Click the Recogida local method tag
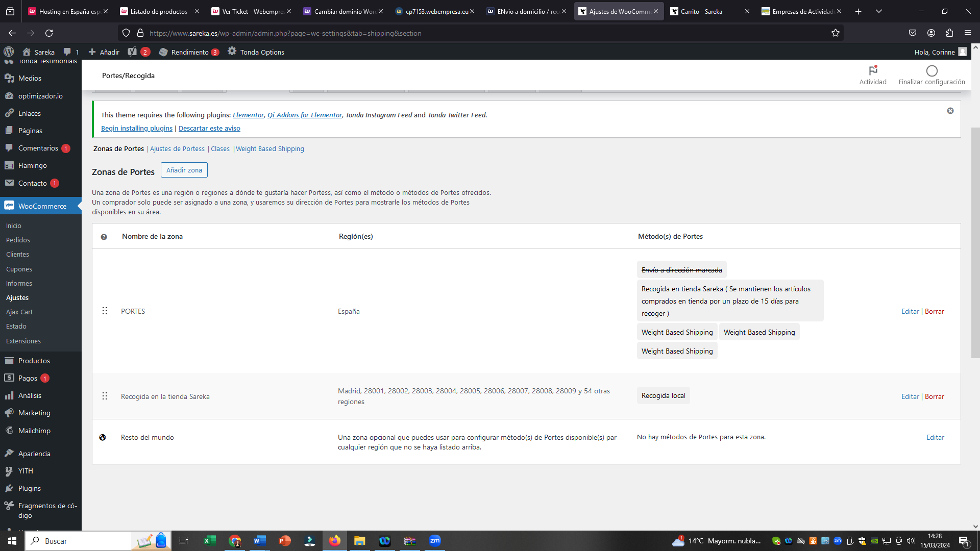The image size is (980, 551). pos(663,395)
